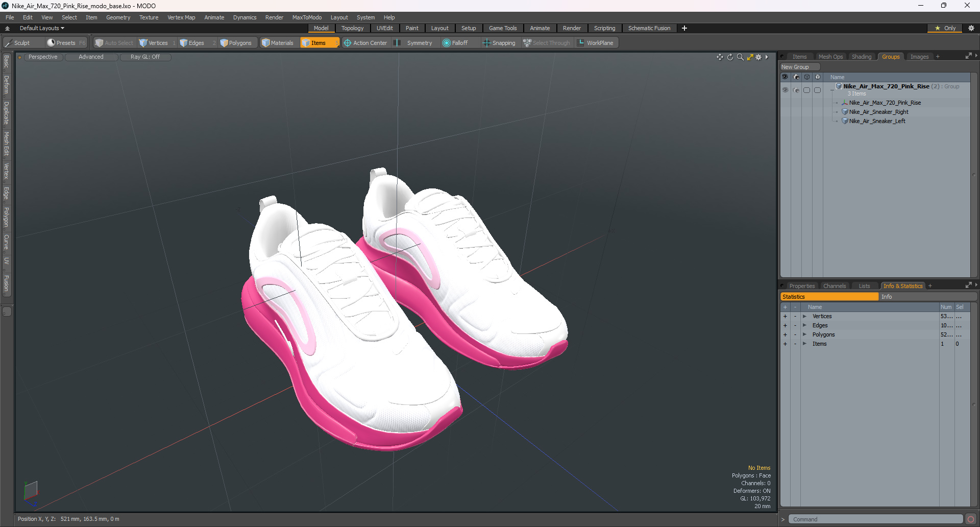The image size is (980, 527).
Task: Toggle Items selection mode
Action: pos(320,43)
